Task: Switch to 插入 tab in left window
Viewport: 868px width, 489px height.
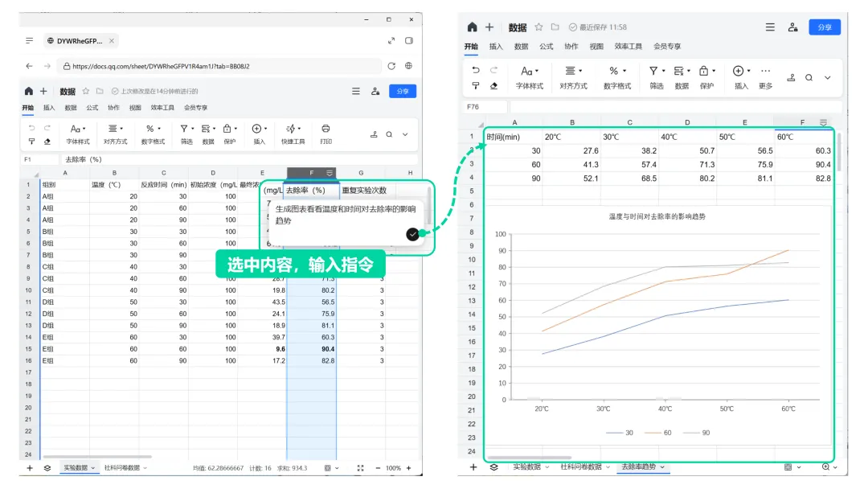Action: pyautogui.click(x=49, y=108)
